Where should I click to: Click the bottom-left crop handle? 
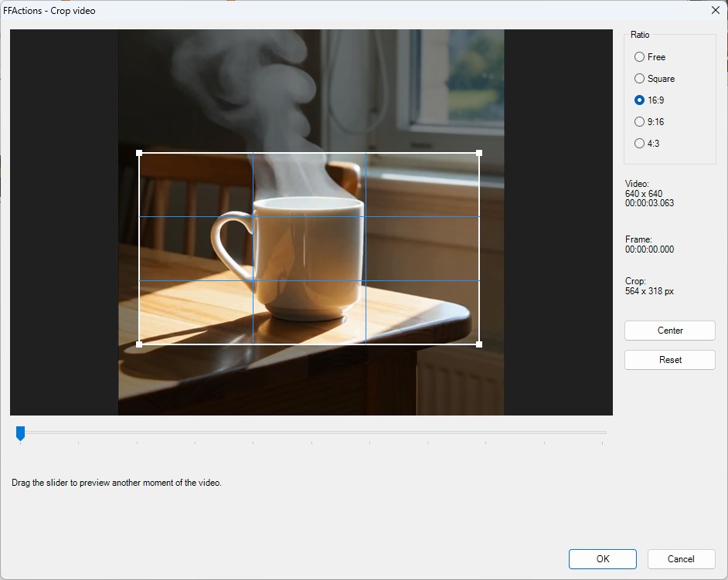point(139,344)
